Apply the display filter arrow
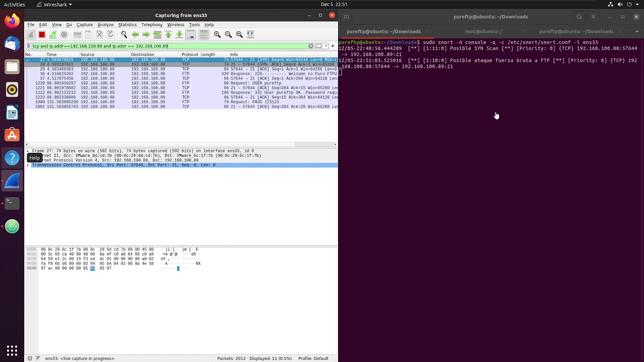Viewport: 644px width, 362px height. coord(318,46)
